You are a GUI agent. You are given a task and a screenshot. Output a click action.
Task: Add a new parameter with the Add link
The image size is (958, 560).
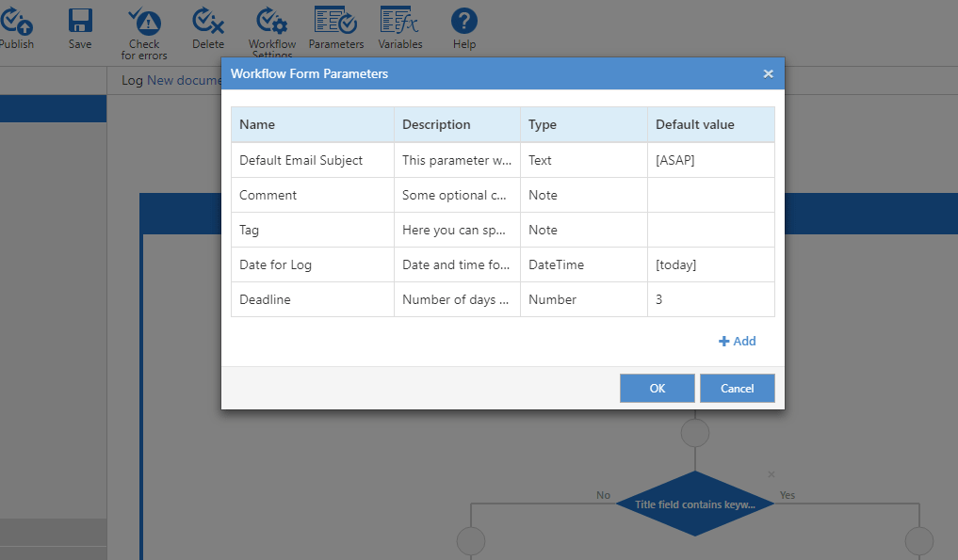(x=738, y=342)
